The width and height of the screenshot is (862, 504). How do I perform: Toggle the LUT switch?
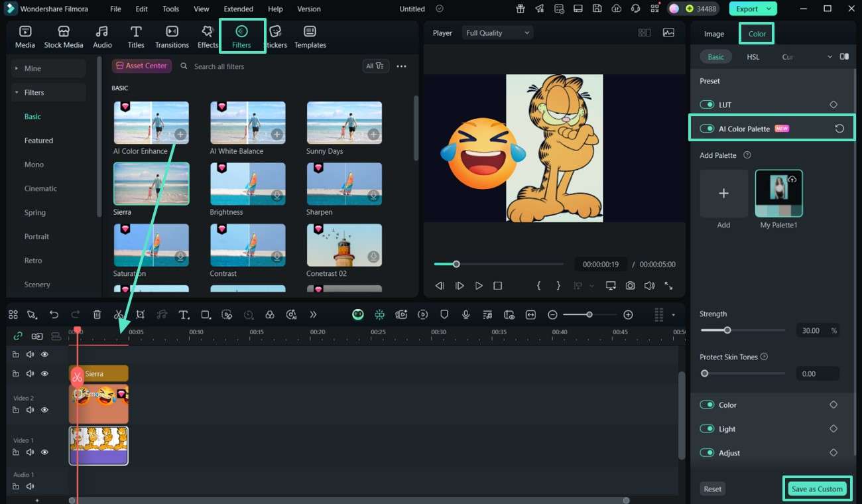coord(707,105)
